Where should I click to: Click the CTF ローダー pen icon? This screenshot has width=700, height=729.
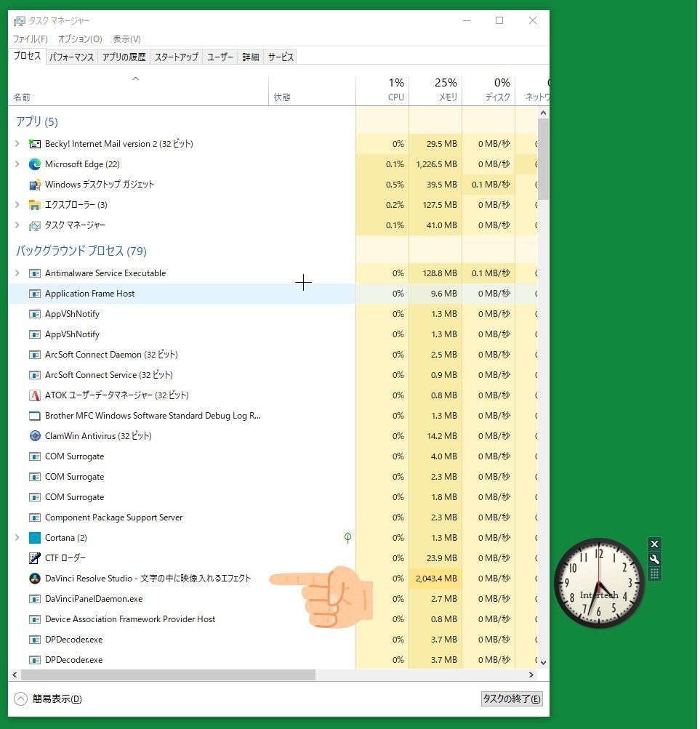point(35,558)
